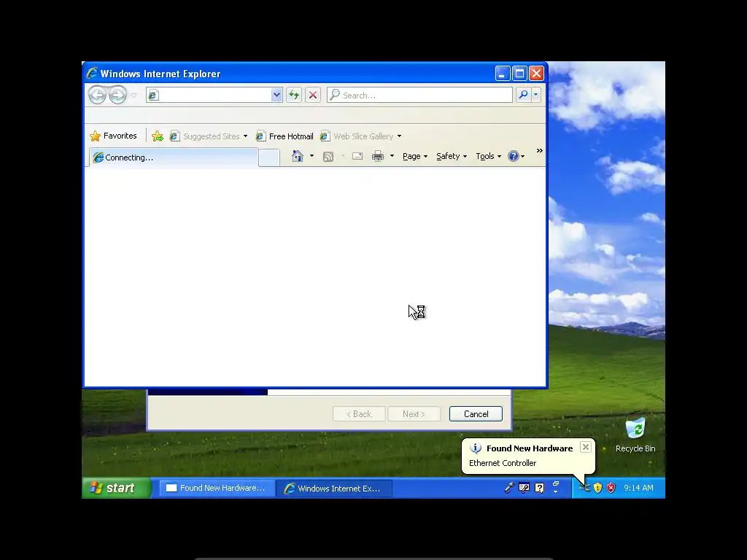The width and height of the screenshot is (747, 560).
Task: Click the language bar options arrow
Action: click(555, 491)
